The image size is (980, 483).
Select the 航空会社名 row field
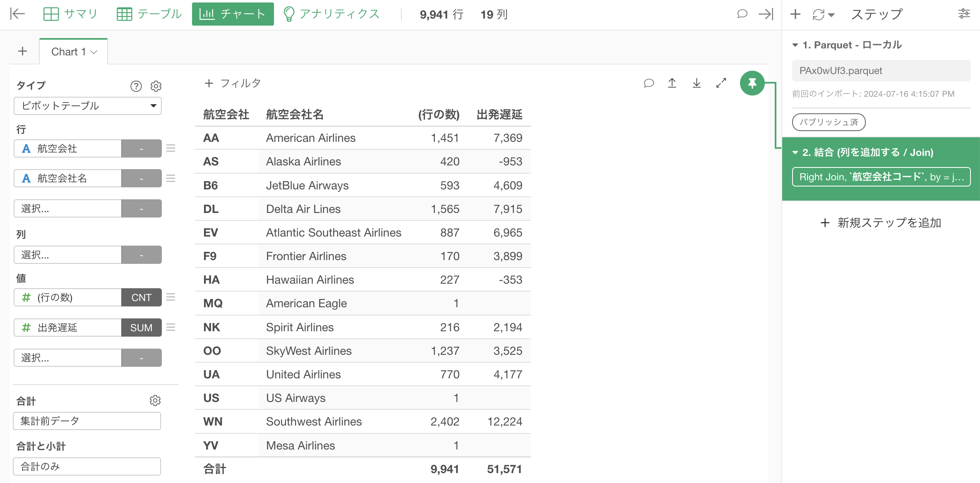[x=68, y=178]
